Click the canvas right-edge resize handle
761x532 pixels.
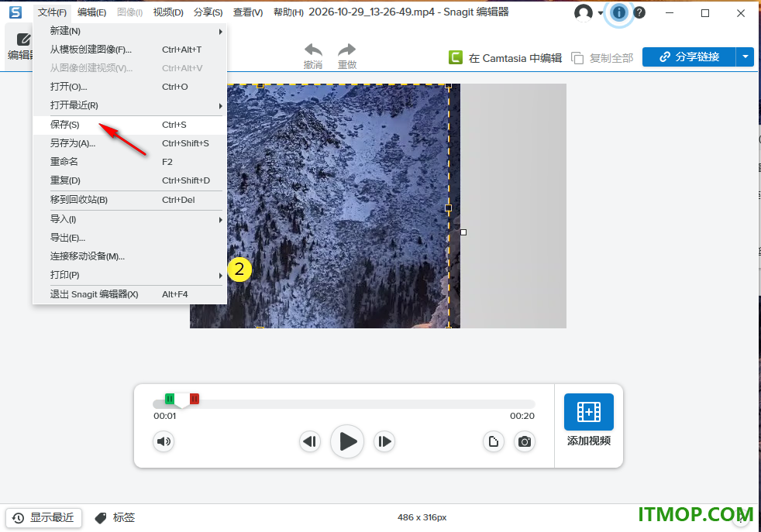click(x=463, y=232)
